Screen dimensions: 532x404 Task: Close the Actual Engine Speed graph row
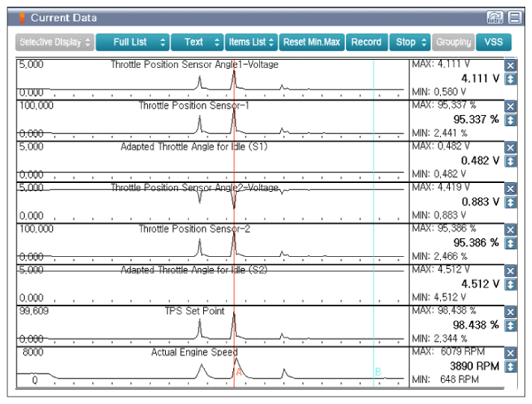(x=510, y=353)
